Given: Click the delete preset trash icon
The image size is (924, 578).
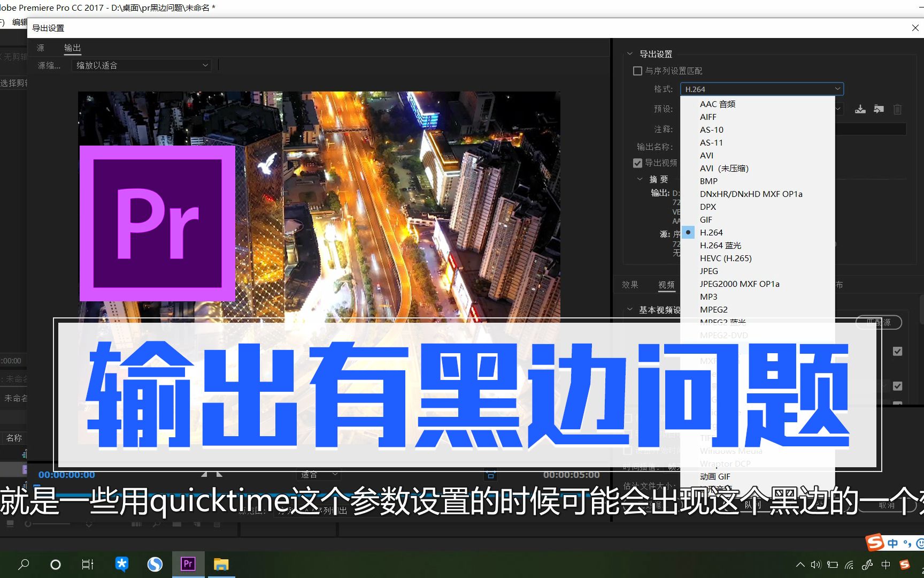Looking at the screenshot, I should point(898,109).
